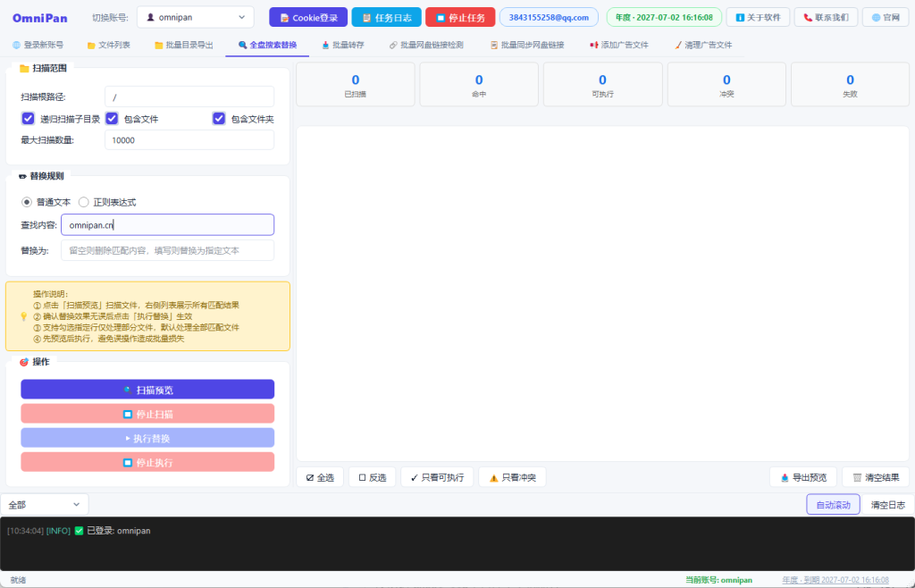Click the 最大扫描数量 input field

pyautogui.click(x=189, y=140)
